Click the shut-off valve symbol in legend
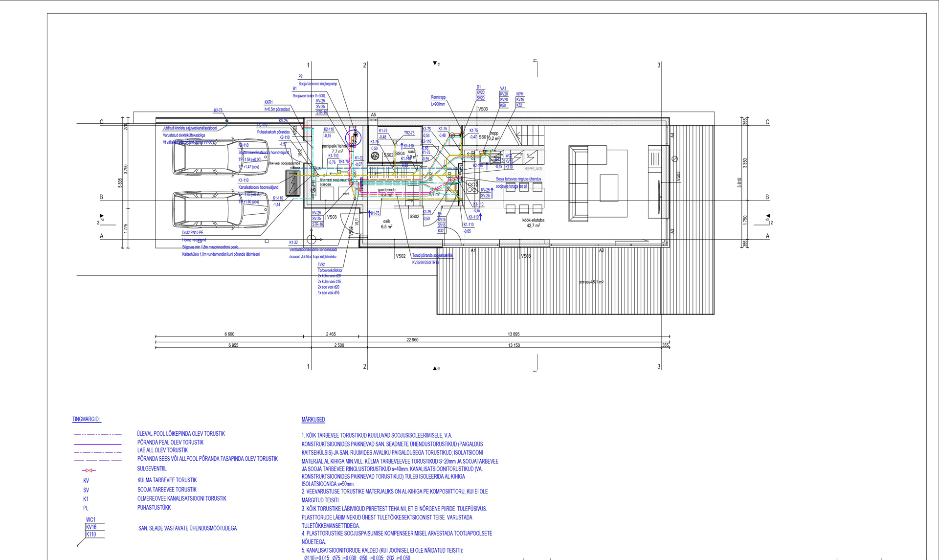Viewport: 939px width, 560px height. coord(89,470)
